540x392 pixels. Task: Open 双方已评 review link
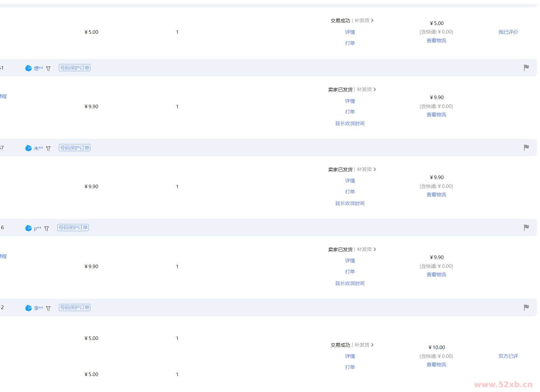point(508,356)
